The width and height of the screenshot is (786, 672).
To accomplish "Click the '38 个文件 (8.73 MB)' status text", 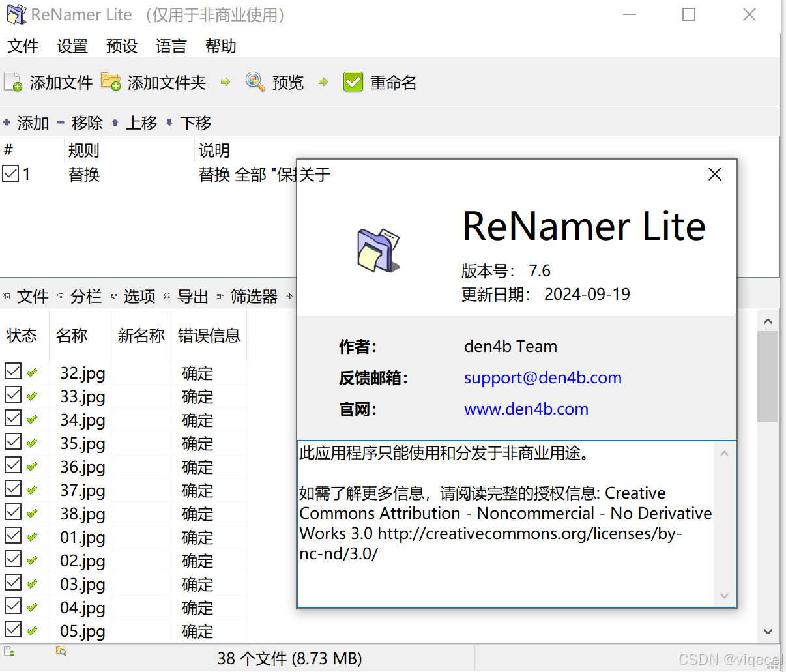I will 290,658.
